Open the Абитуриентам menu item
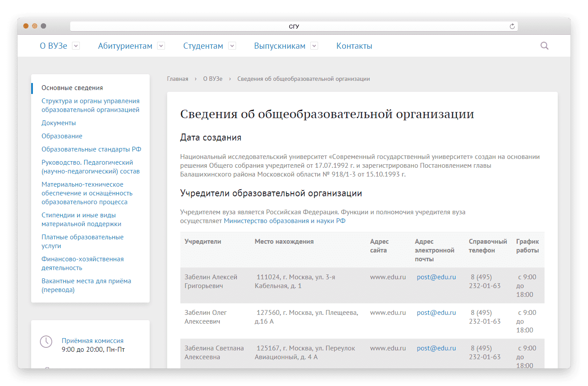 tap(125, 46)
